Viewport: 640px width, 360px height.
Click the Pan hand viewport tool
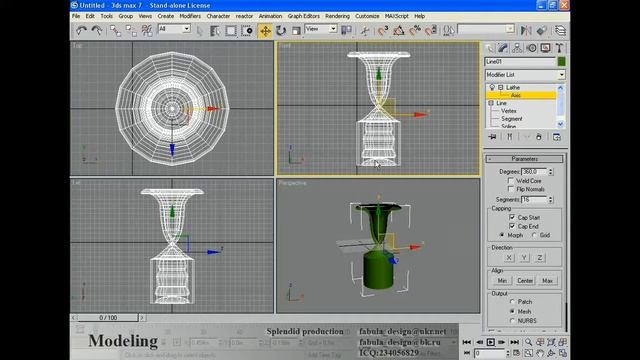540,353
